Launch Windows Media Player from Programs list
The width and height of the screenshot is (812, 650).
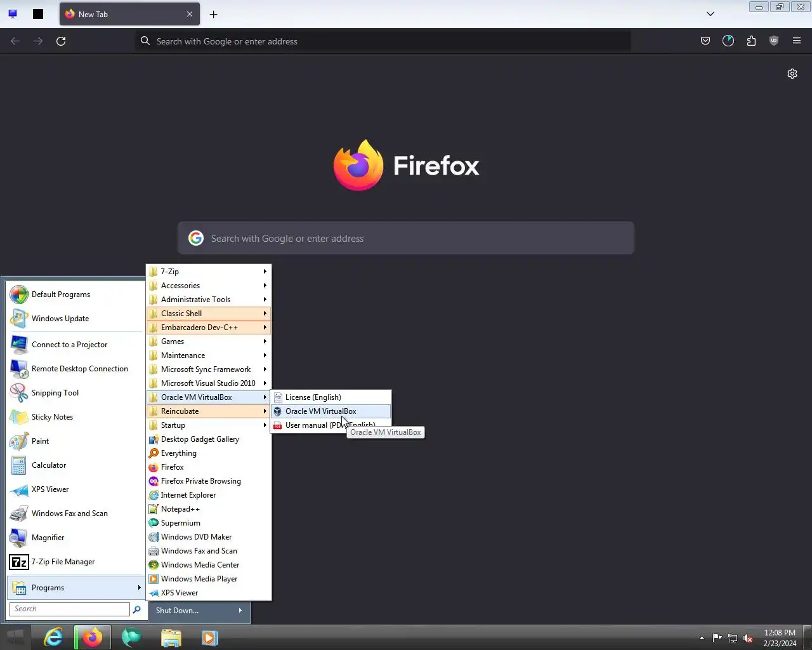click(209, 579)
